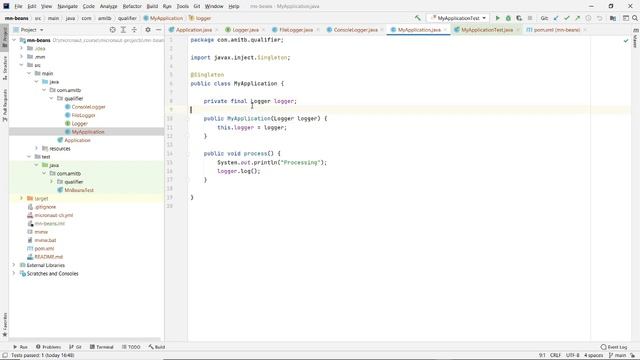Switch to the pom.xml (mn-beans) tab

click(557, 30)
